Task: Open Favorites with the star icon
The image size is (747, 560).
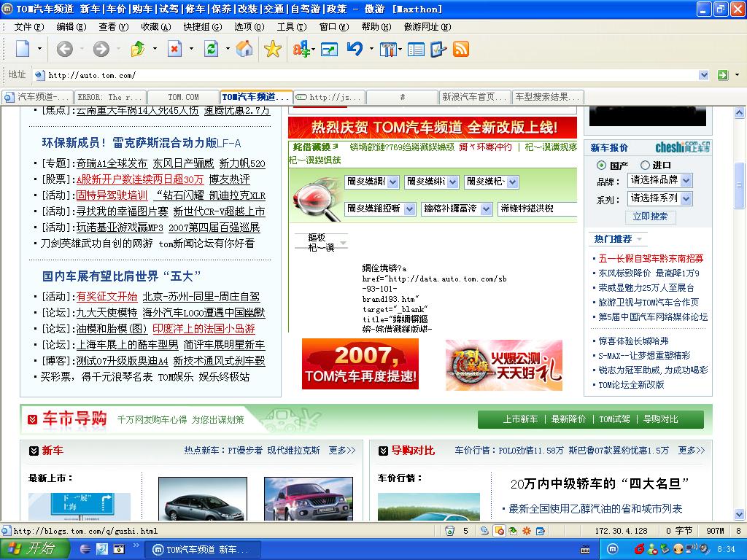Action: (x=273, y=49)
